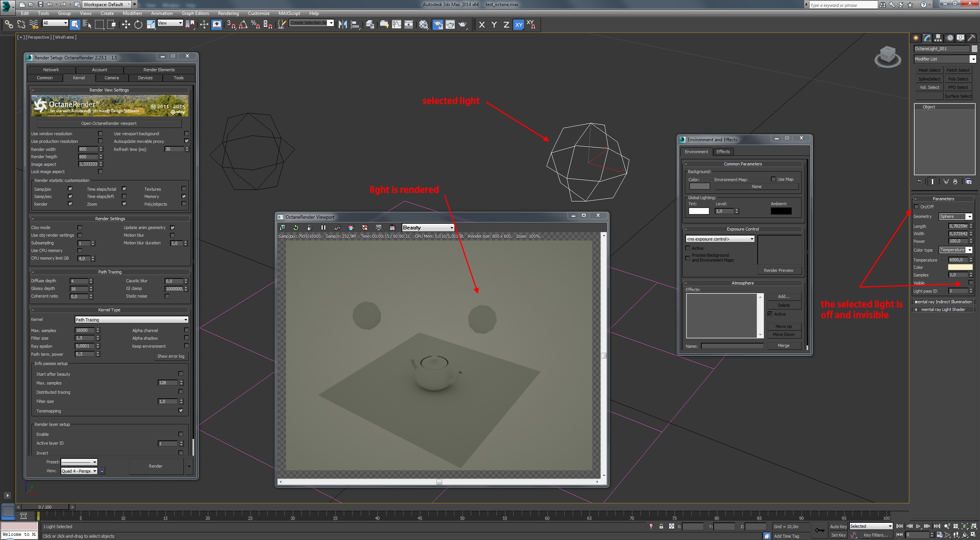
Task: Enable the Alpha channel checkbox
Action: 186,330
